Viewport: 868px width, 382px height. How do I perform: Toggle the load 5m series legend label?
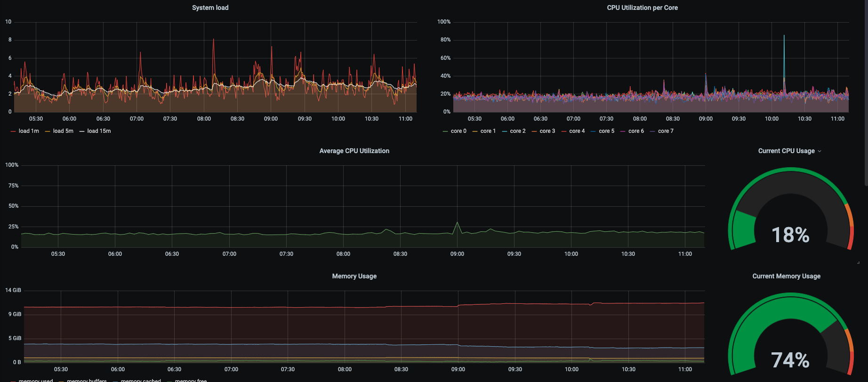pyautogui.click(x=63, y=131)
